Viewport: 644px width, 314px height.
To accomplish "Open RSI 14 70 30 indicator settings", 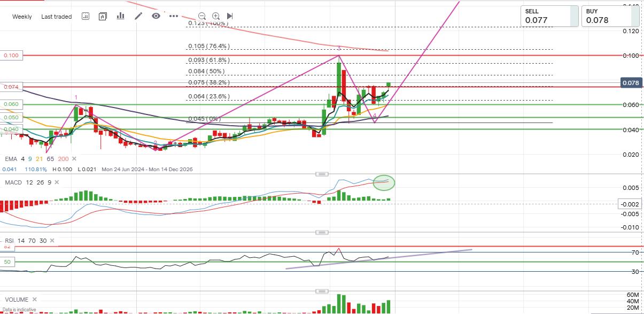I will [26, 241].
